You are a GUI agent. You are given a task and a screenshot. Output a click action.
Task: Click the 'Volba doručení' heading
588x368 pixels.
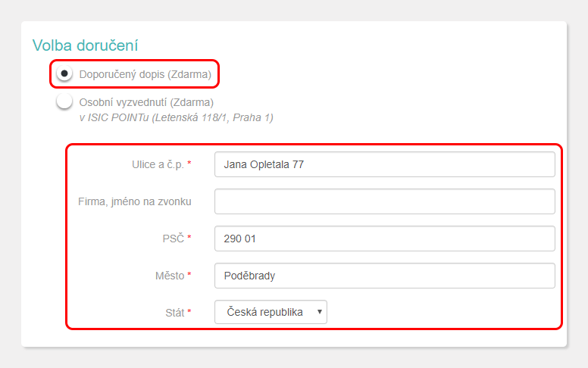tap(85, 45)
